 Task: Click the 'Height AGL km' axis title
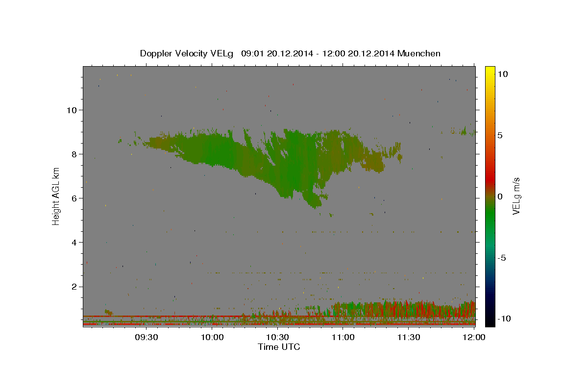click(56, 197)
